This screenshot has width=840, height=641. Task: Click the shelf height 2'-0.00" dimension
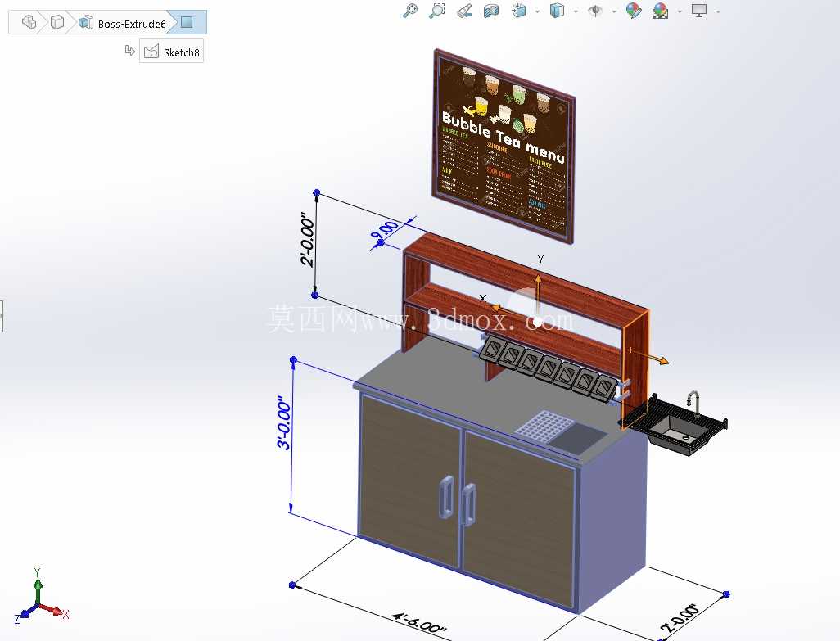(x=308, y=239)
